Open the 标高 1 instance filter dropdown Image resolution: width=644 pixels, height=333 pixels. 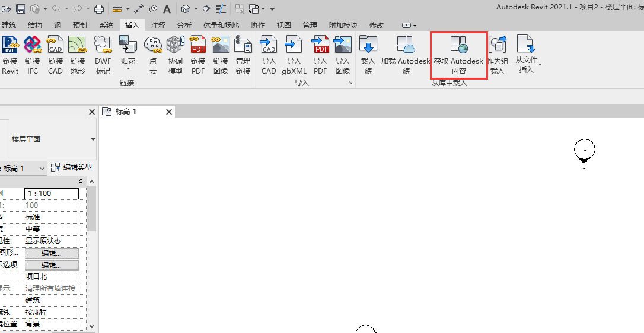[x=42, y=168]
